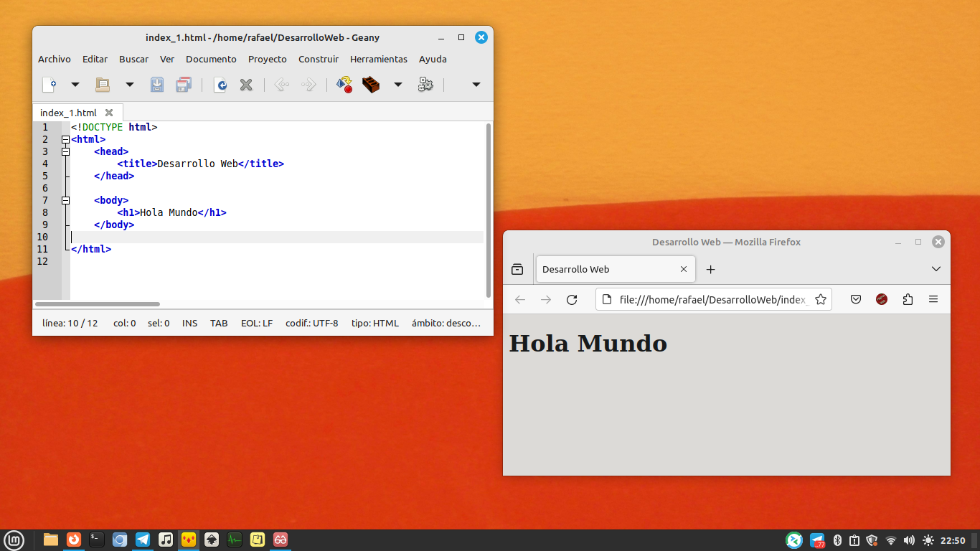Close the current file using the toolbar X
The width and height of the screenshot is (980, 551).
pyautogui.click(x=246, y=85)
